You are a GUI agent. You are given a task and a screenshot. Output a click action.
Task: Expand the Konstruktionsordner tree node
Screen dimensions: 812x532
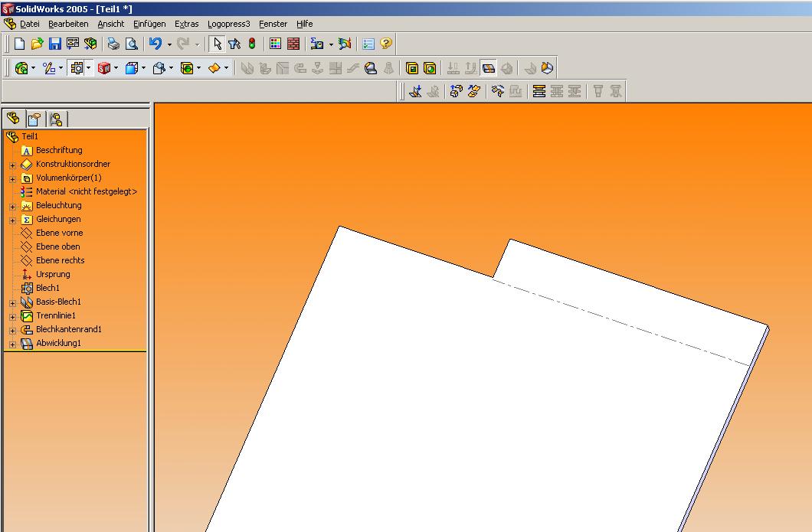(12, 165)
